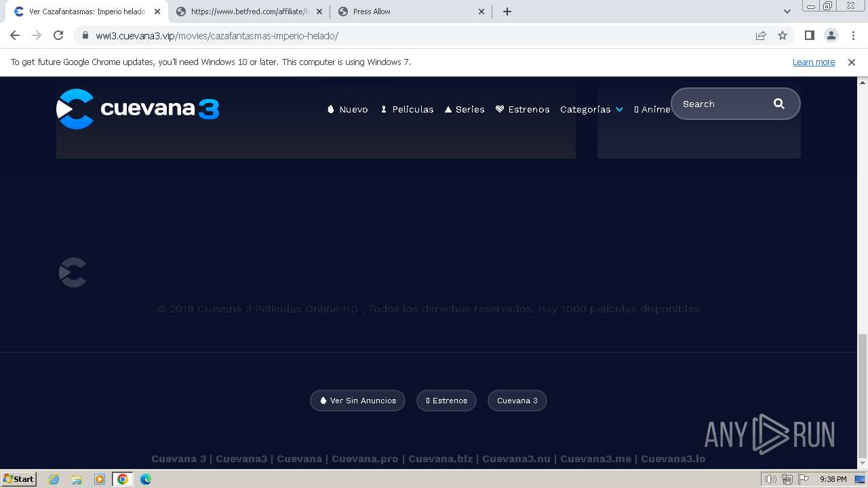The height and width of the screenshot is (488, 868).
Task: Click the Estrenos footer button
Action: pos(447,401)
